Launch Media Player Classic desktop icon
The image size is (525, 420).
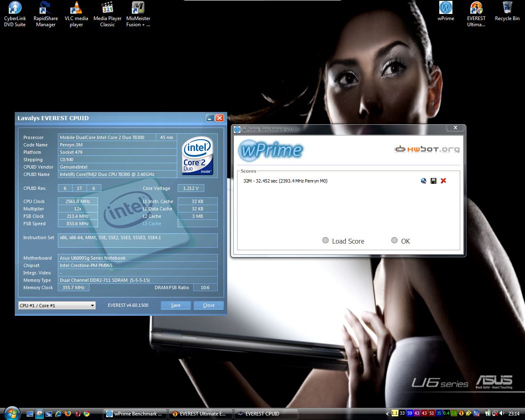click(107, 14)
